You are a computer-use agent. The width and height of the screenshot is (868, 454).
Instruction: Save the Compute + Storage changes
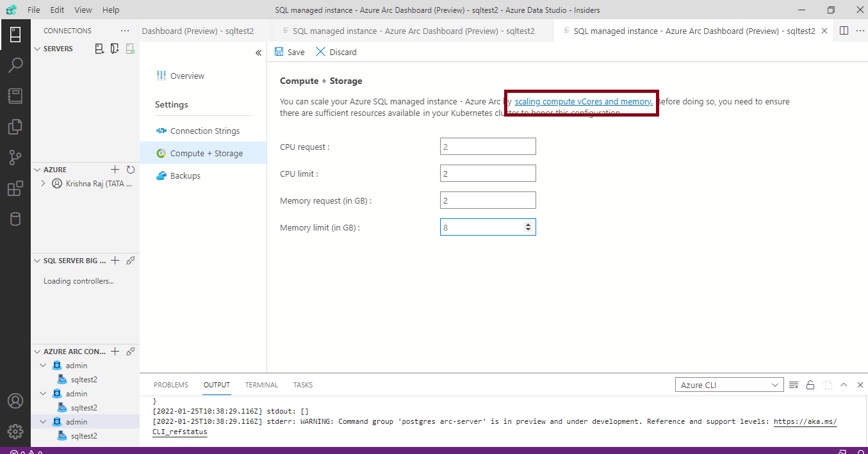click(289, 52)
